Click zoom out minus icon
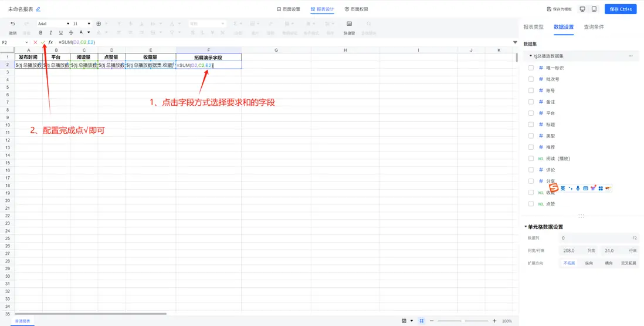Screen dimensions: 644x326 pos(432,321)
